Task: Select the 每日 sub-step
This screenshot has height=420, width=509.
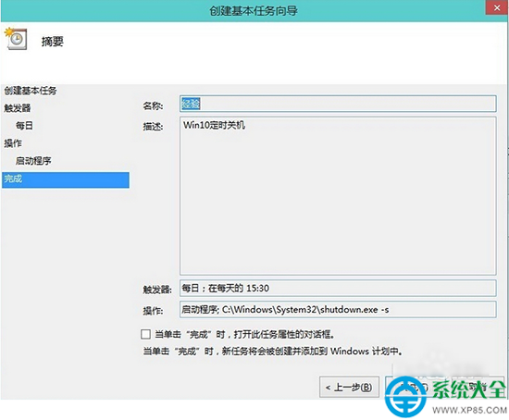Action: pos(24,126)
